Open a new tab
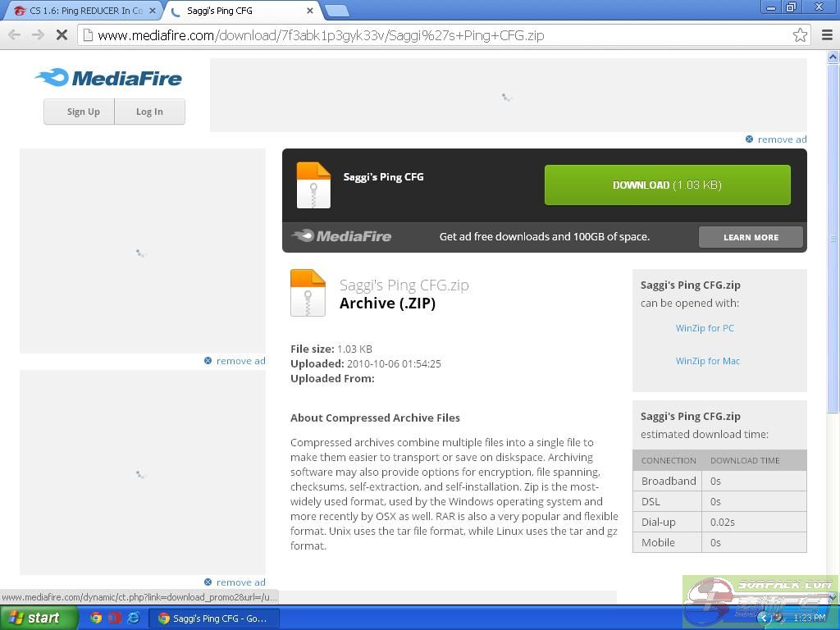Screen dimensions: 840x630 pos(336,11)
